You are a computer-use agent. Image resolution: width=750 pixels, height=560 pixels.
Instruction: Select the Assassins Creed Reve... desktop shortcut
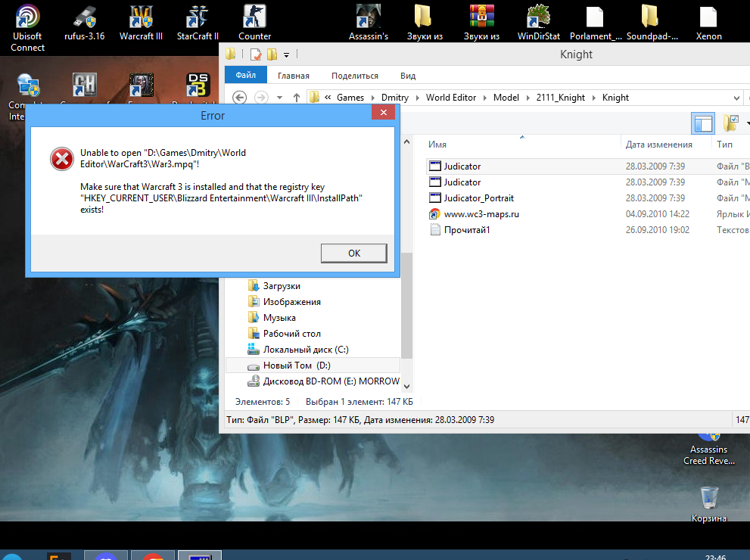(x=709, y=450)
